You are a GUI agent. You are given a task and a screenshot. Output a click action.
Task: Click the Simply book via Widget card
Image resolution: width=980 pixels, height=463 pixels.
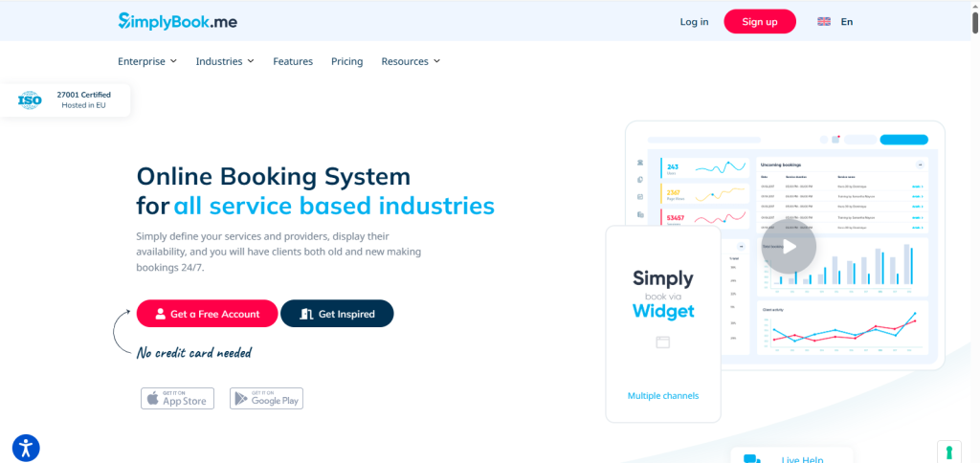663,323
